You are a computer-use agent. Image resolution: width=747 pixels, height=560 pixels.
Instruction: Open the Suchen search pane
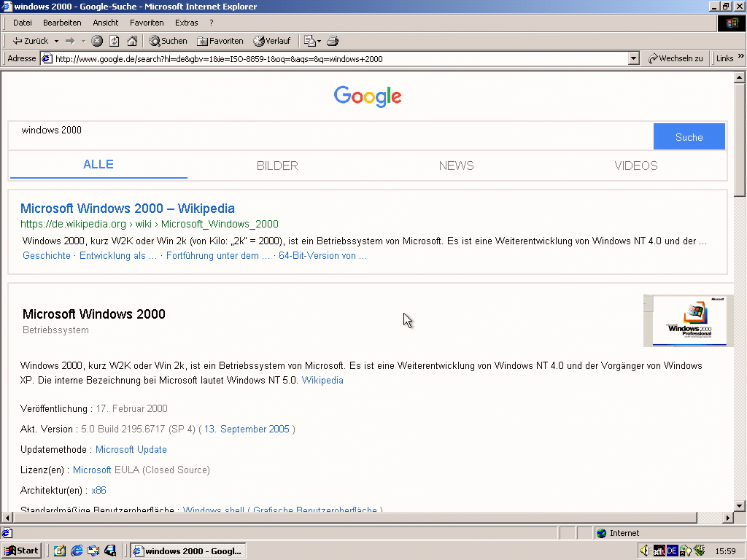(169, 41)
